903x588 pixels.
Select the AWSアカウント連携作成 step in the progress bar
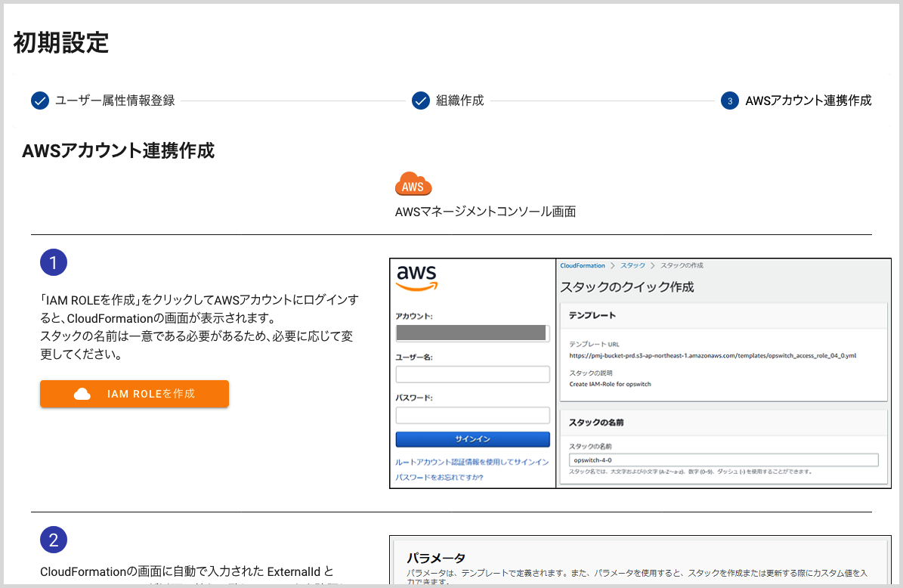[808, 100]
